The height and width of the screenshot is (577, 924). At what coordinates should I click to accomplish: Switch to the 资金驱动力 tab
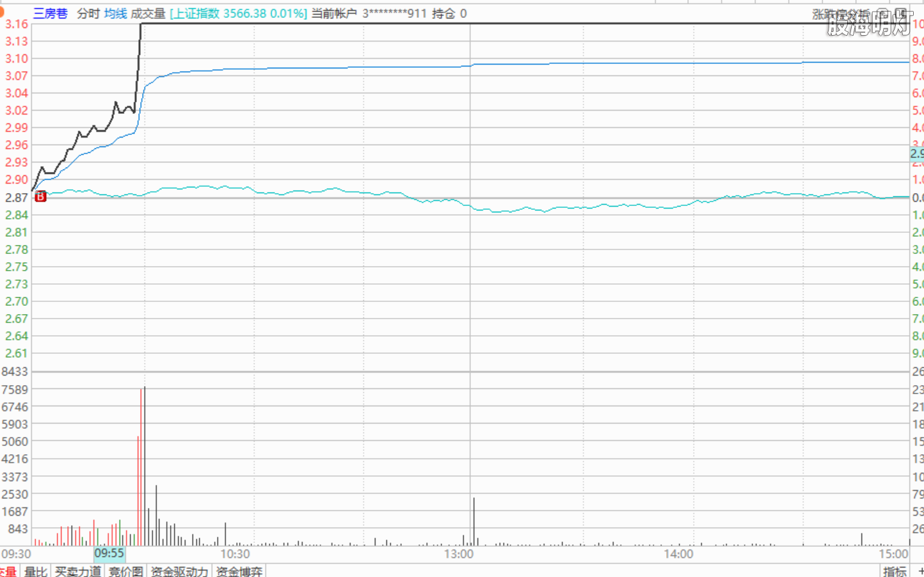(x=179, y=571)
